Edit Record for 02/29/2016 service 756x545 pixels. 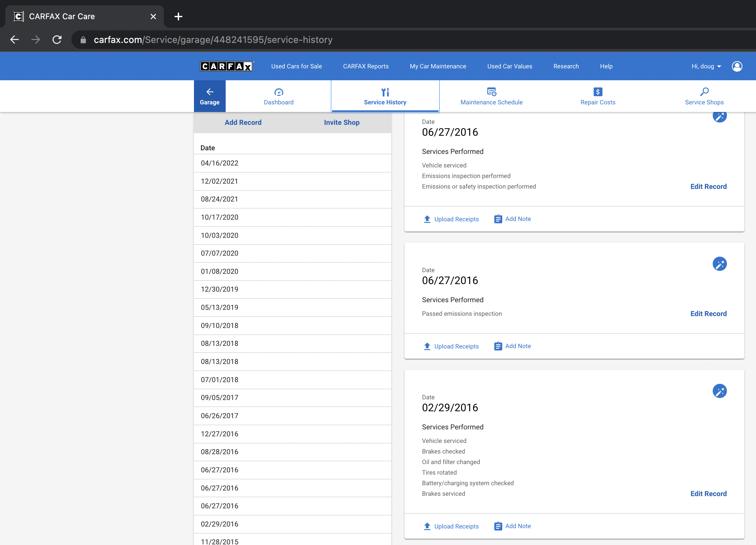(x=708, y=494)
